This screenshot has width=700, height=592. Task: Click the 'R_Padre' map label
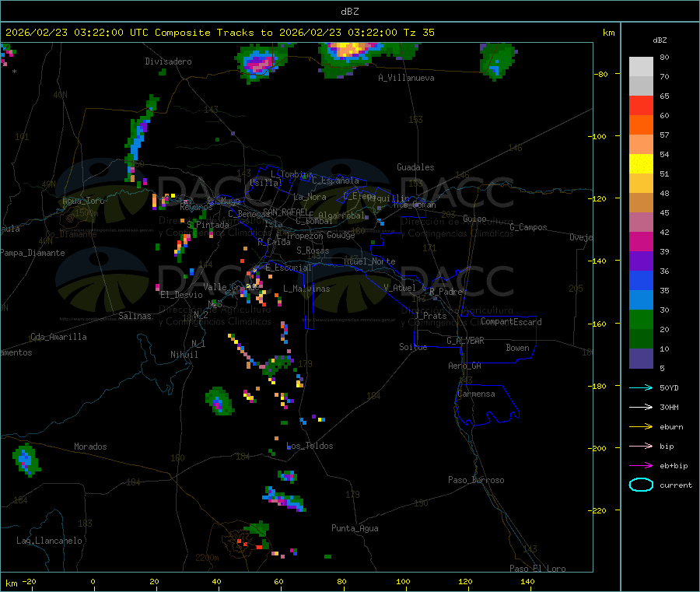tap(446, 292)
